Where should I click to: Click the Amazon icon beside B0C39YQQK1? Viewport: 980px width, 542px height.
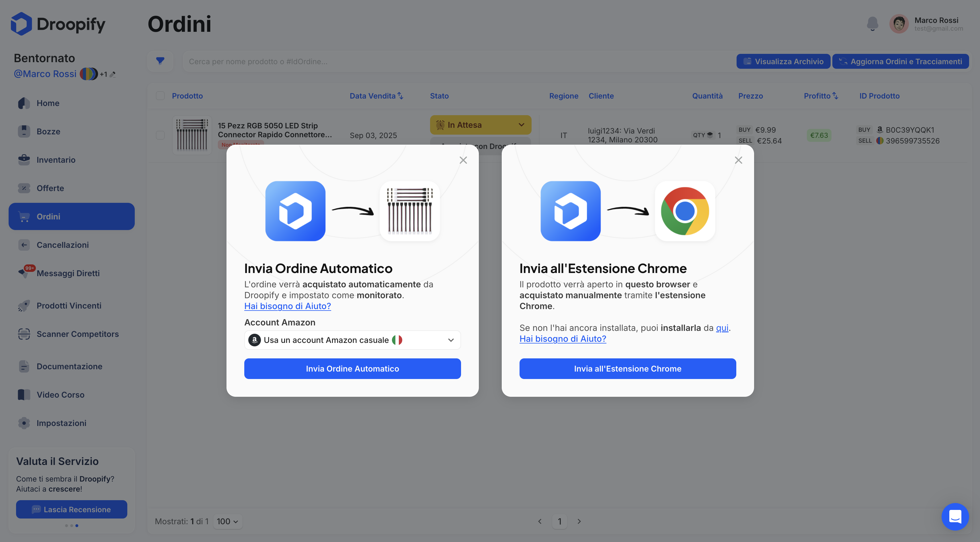880,129
